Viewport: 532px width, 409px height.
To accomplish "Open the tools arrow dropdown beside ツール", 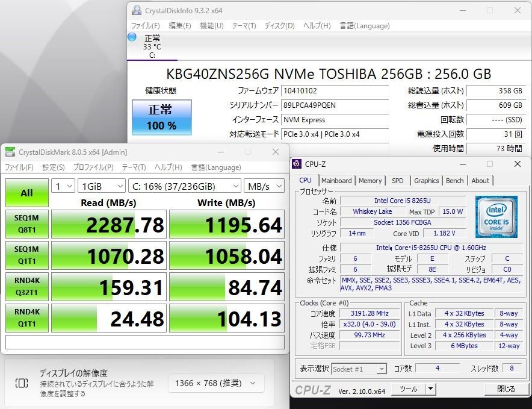I will pos(430,389).
